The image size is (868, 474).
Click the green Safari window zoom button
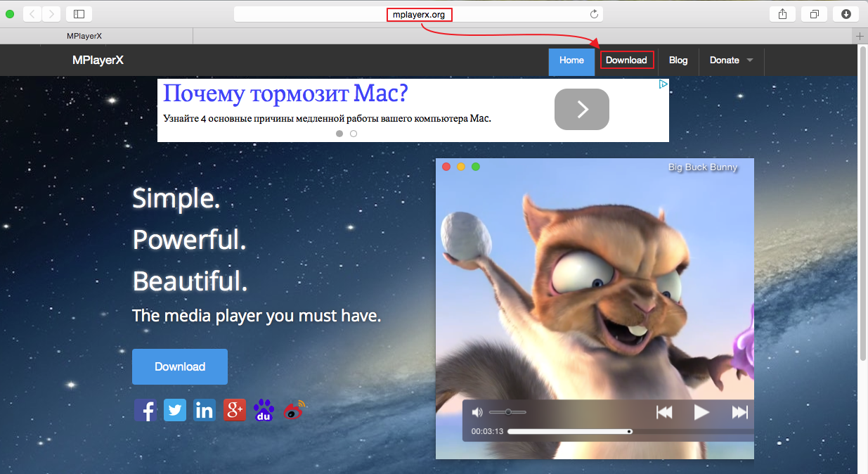click(x=10, y=13)
